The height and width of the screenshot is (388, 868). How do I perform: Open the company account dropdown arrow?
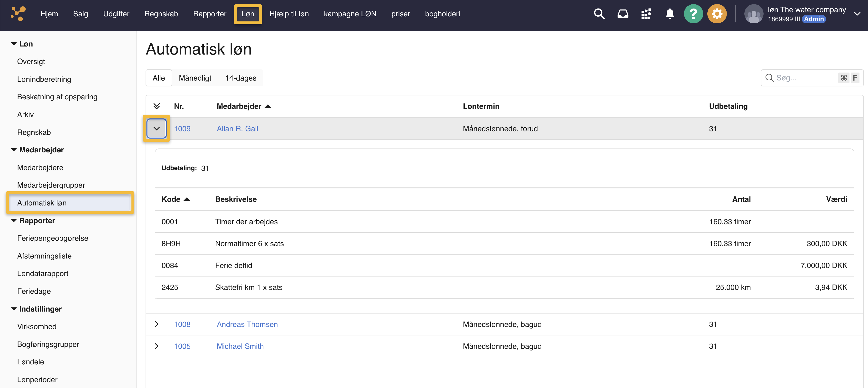pos(857,14)
